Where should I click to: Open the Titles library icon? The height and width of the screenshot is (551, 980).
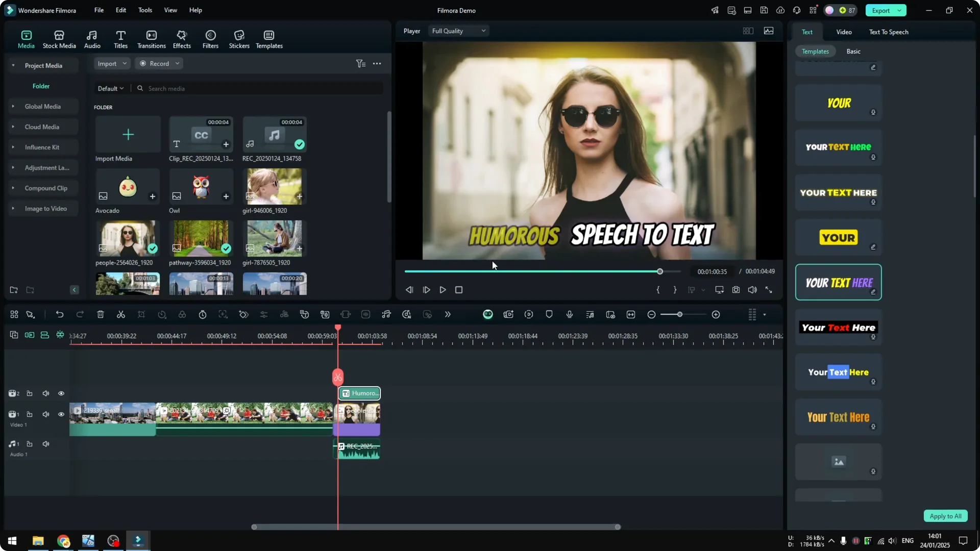[x=120, y=39]
